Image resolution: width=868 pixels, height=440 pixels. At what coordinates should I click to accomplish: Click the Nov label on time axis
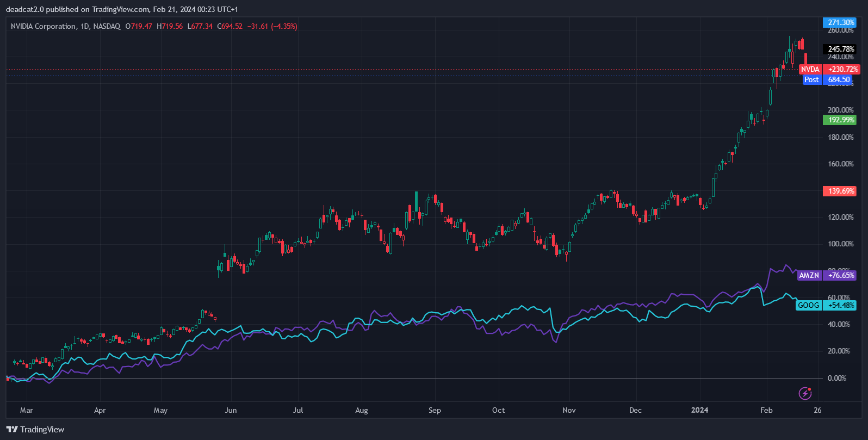[569, 410]
